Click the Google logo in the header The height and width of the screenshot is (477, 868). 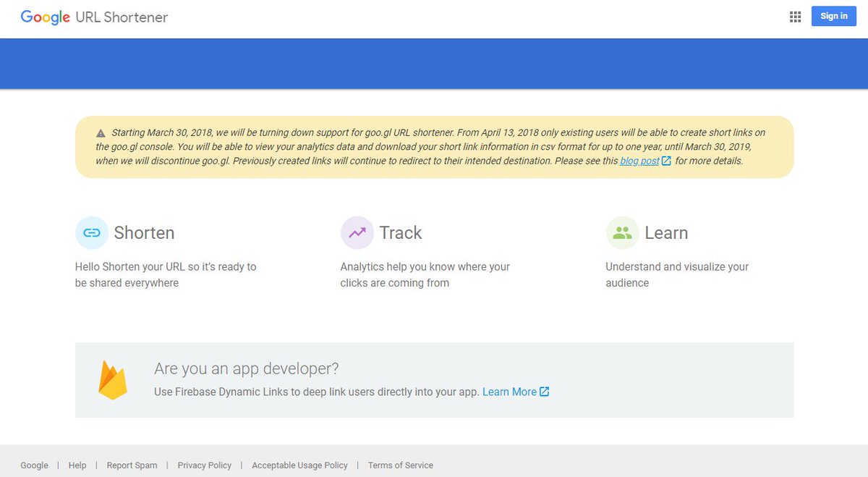pyautogui.click(x=45, y=17)
